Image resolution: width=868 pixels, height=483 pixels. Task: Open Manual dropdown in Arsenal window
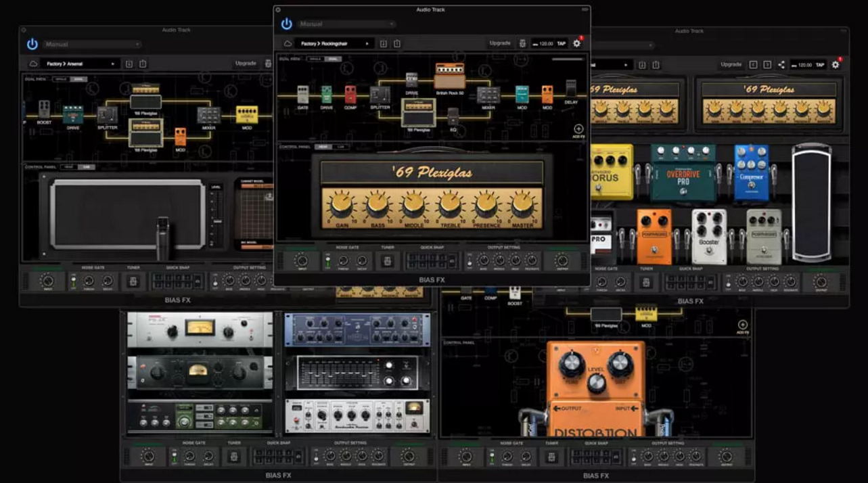[92, 45]
